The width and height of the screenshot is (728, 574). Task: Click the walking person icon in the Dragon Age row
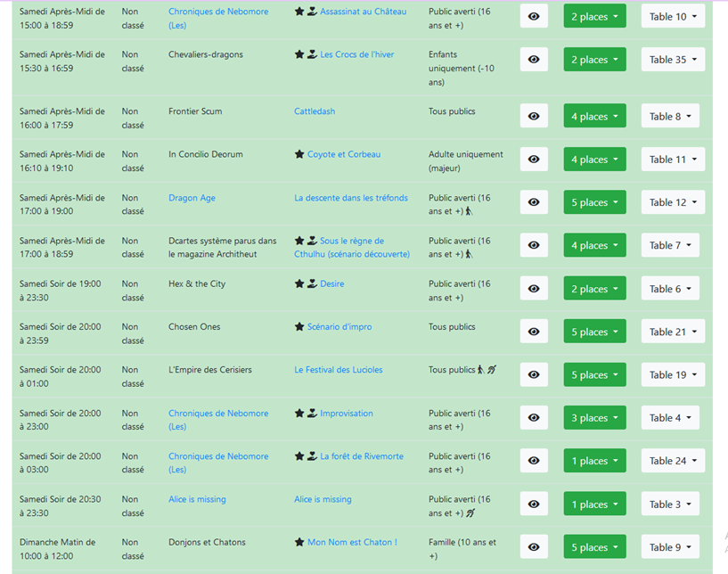pyautogui.click(x=470, y=211)
